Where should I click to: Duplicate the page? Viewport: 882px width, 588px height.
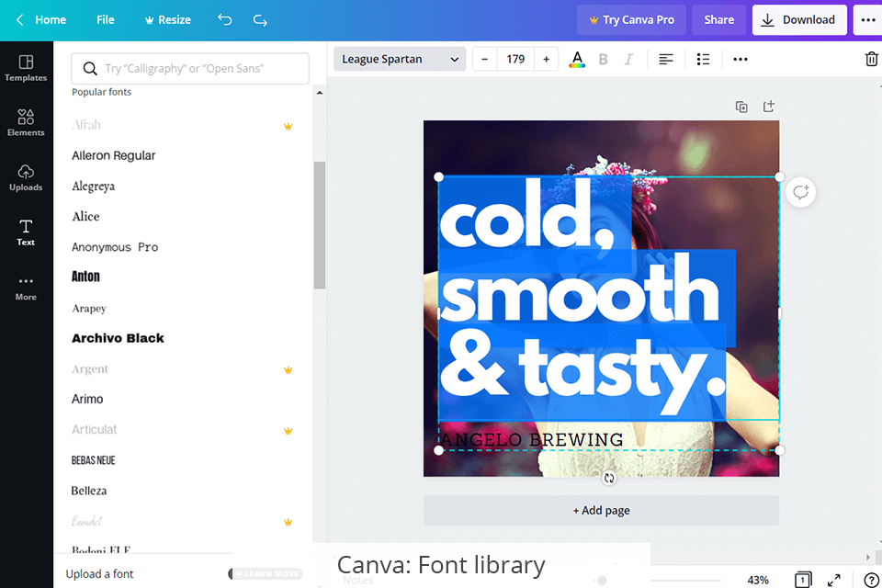[x=741, y=107]
